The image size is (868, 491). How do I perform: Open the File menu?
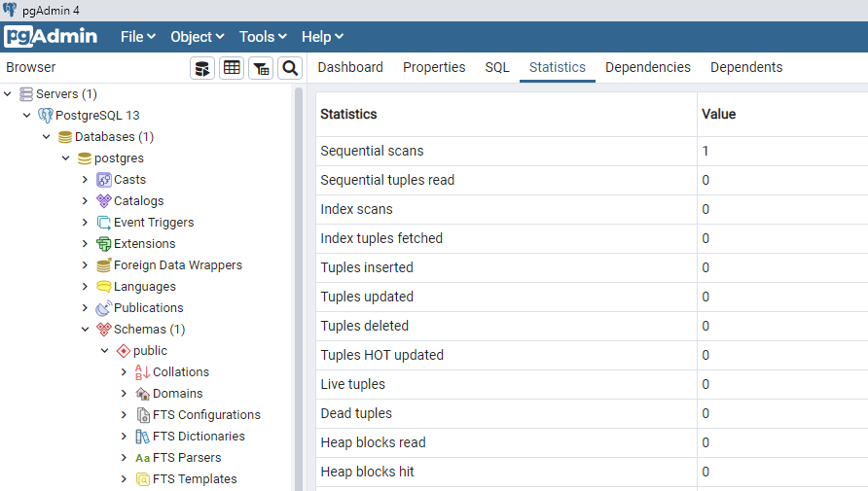tap(138, 37)
